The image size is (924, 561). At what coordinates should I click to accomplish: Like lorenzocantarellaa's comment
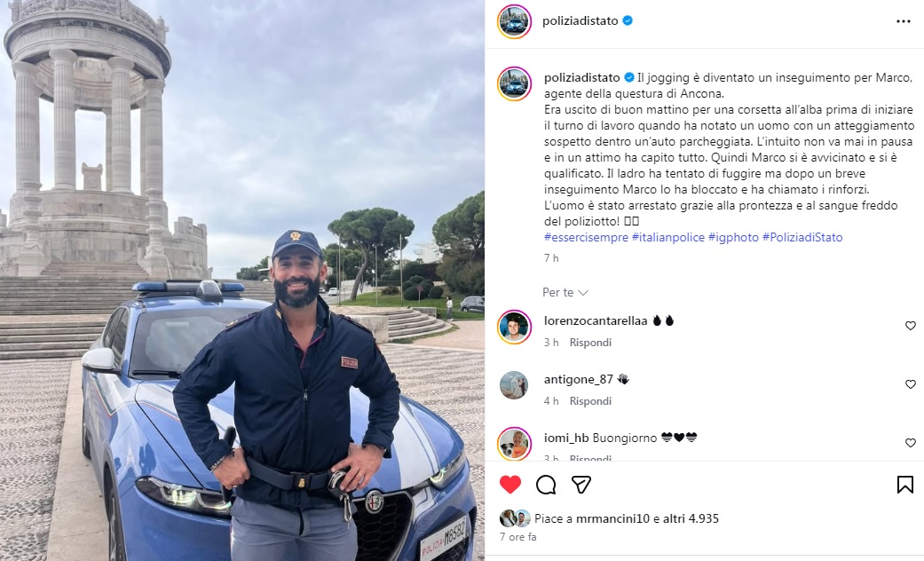(910, 326)
